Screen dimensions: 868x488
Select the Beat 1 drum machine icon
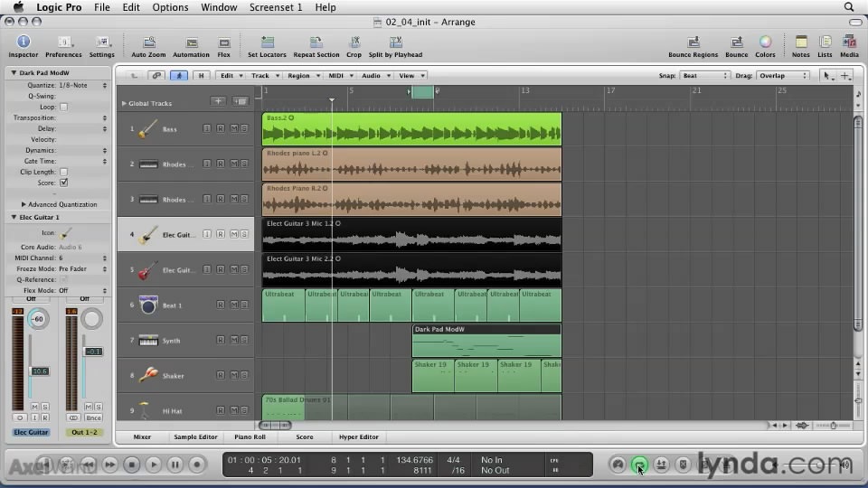[x=148, y=305]
